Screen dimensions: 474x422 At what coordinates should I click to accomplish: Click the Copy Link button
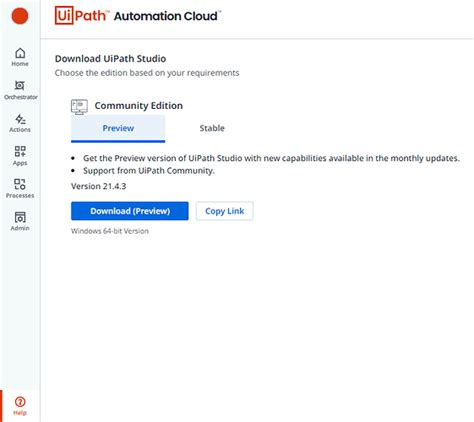[x=225, y=211]
